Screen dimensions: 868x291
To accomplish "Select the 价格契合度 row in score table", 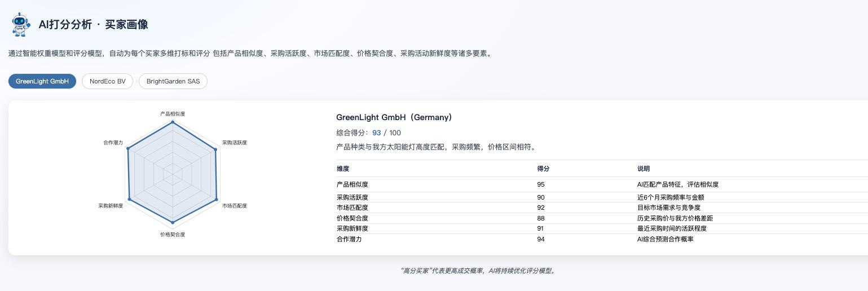I will (x=353, y=218).
